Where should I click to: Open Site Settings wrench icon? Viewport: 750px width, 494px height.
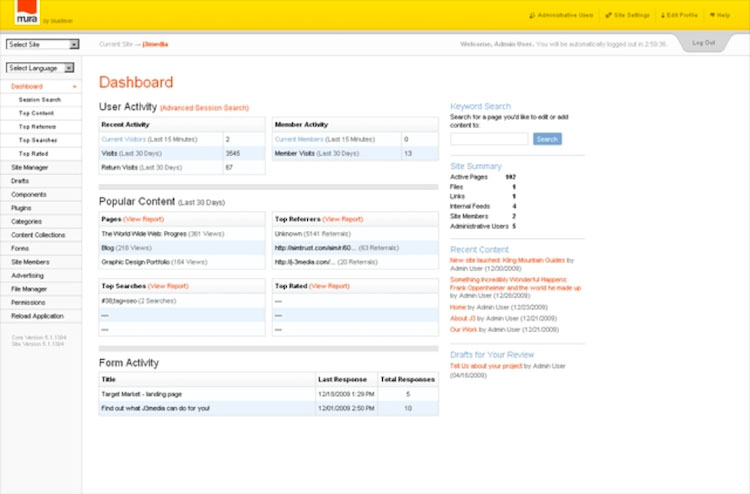click(608, 16)
